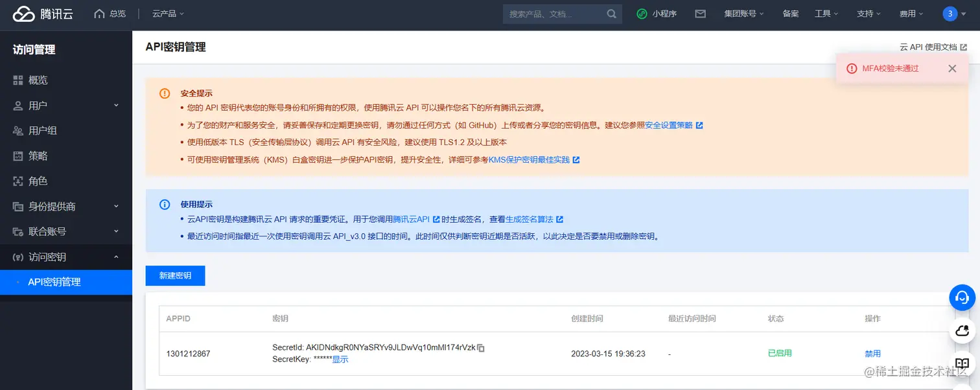
Task: Open the book documentation floating button
Action: tap(962, 363)
